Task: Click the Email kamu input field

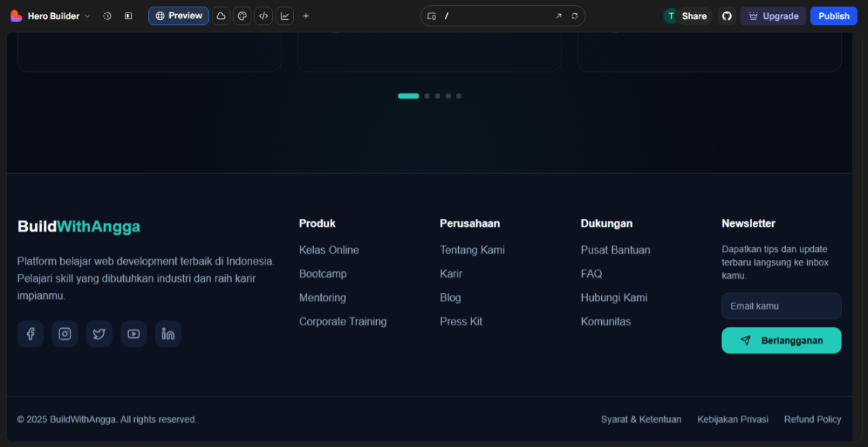Action: pos(781,306)
